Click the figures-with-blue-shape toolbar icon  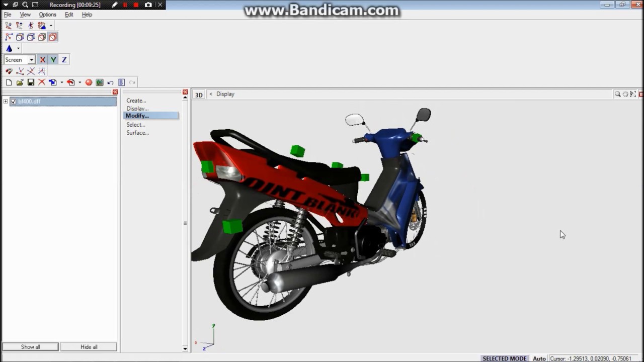point(42,25)
